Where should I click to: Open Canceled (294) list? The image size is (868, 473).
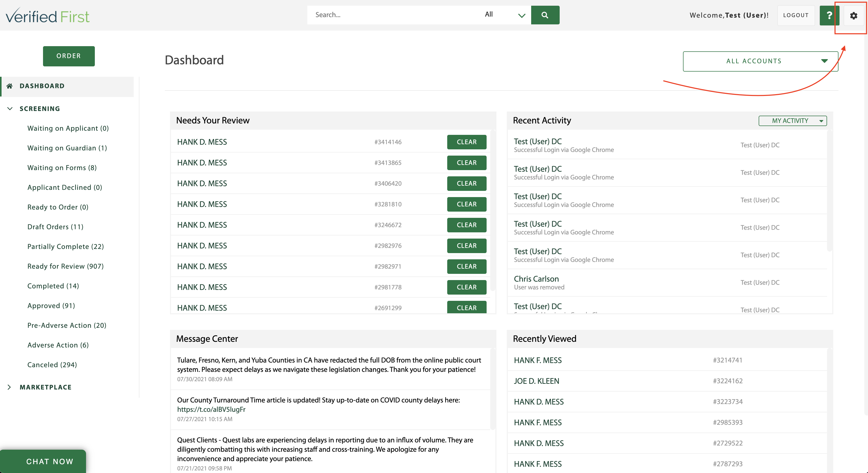coord(52,365)
